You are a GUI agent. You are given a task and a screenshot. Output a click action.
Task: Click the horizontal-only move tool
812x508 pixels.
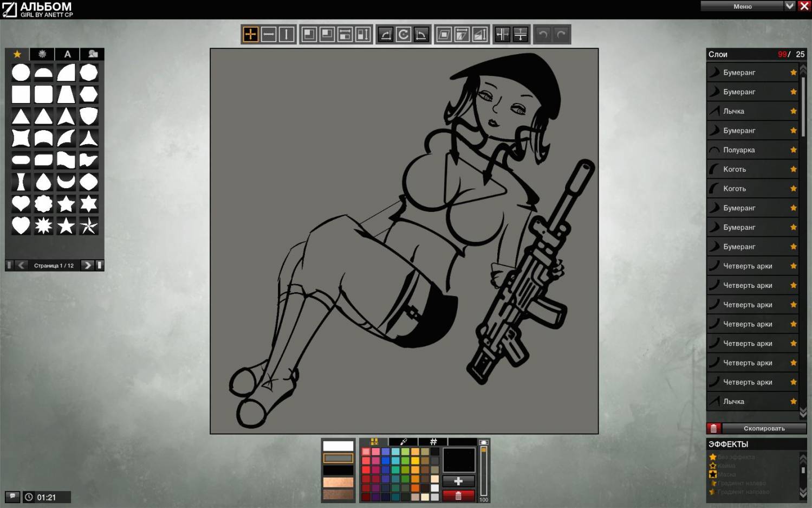pyautogui.click(x=269, y=35)
